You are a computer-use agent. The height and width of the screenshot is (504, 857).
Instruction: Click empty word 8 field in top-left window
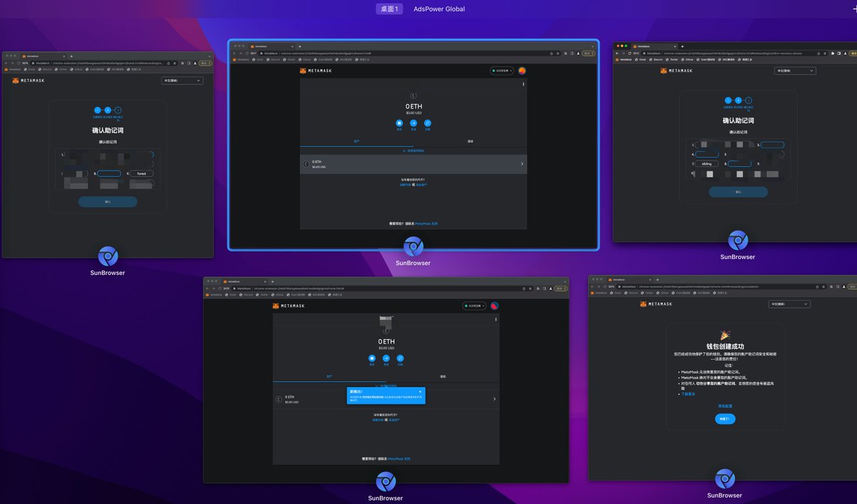(x=109, y=173)
